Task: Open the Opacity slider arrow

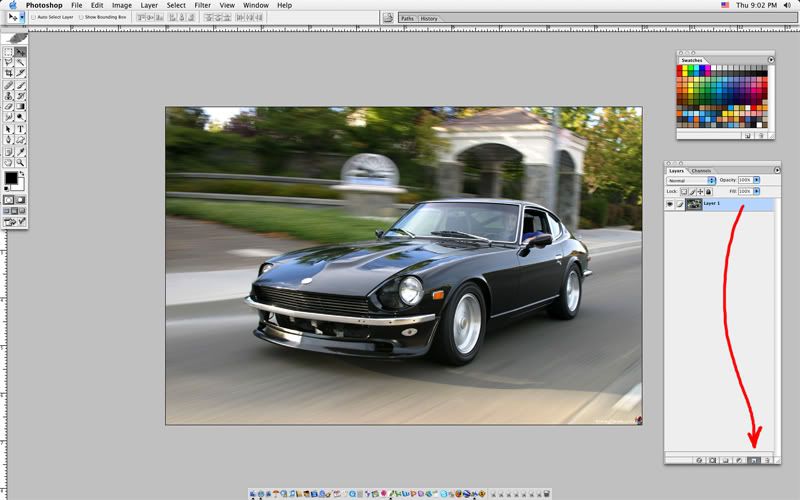Action: tap(756, 180)
